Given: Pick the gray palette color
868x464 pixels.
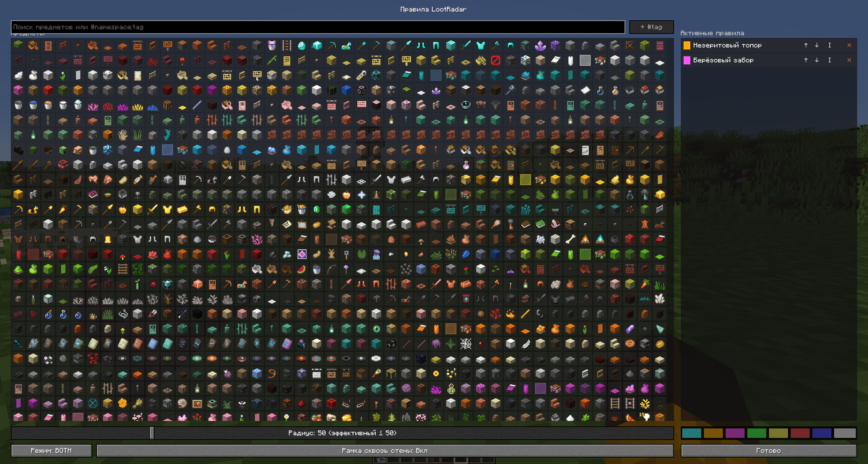Looking at the screenshot, I should 845,433.
